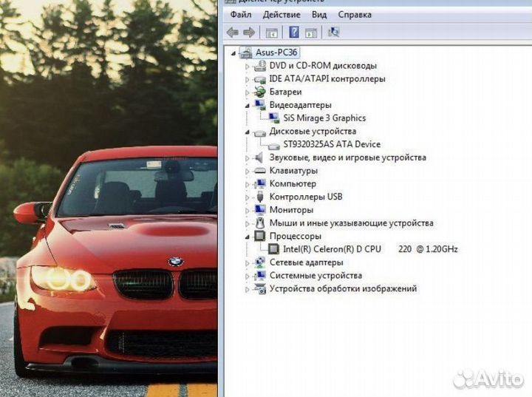This screenshot has height=397, width=532.
Task: Select the Батареи label
Action: [285, 92]
